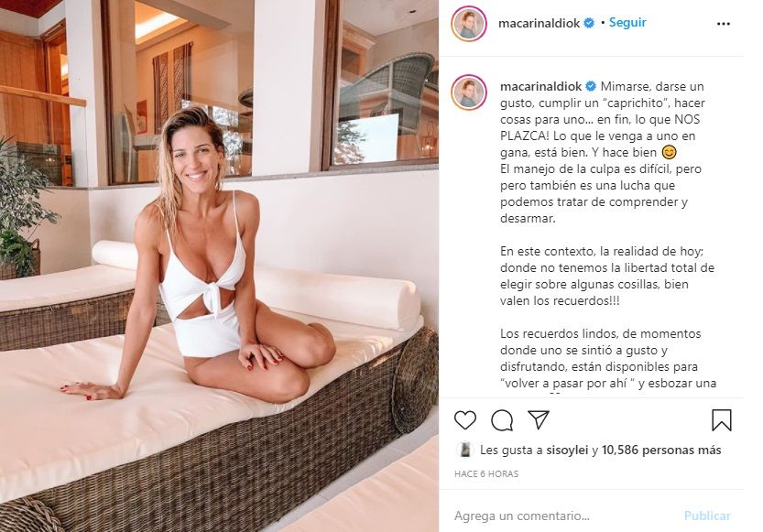Share the post via the paper plane icon
Image resolution: width=763 pixels, height=532 pixels.
point(539,419)
